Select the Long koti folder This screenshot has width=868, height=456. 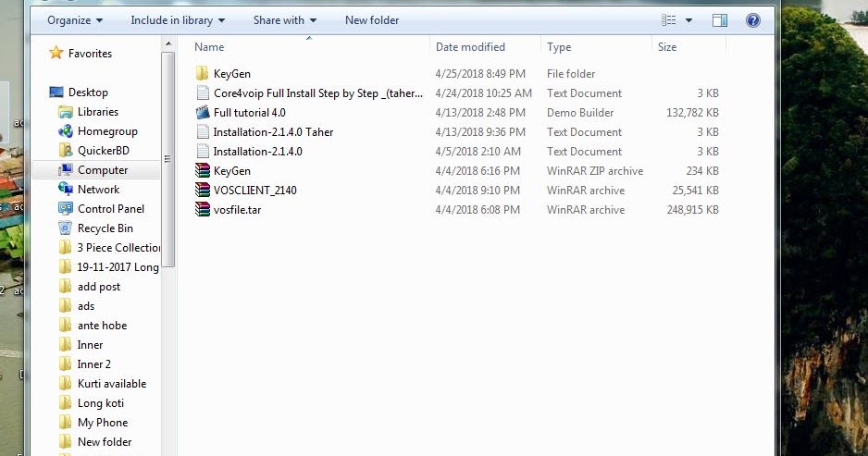coord(100,403)
